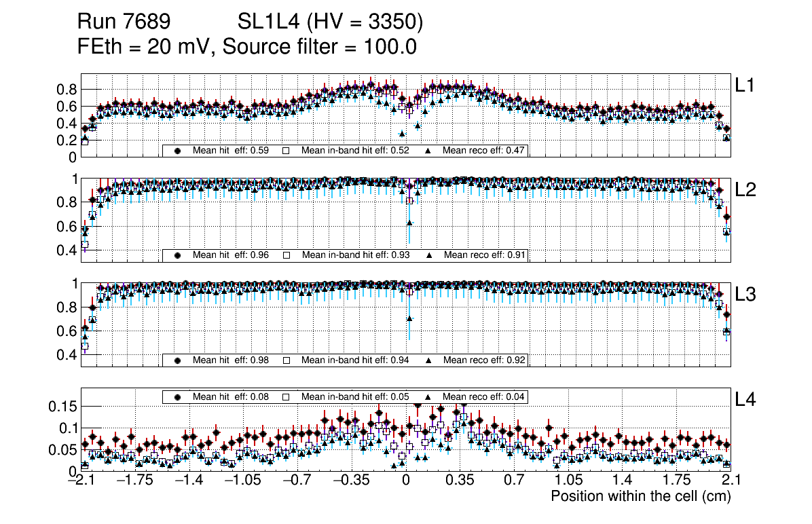Click the open square marker in L1 legend
Image resolution: width=812 pixels, height=524 pixels.
pyautogui.click(x=287, y=151)
